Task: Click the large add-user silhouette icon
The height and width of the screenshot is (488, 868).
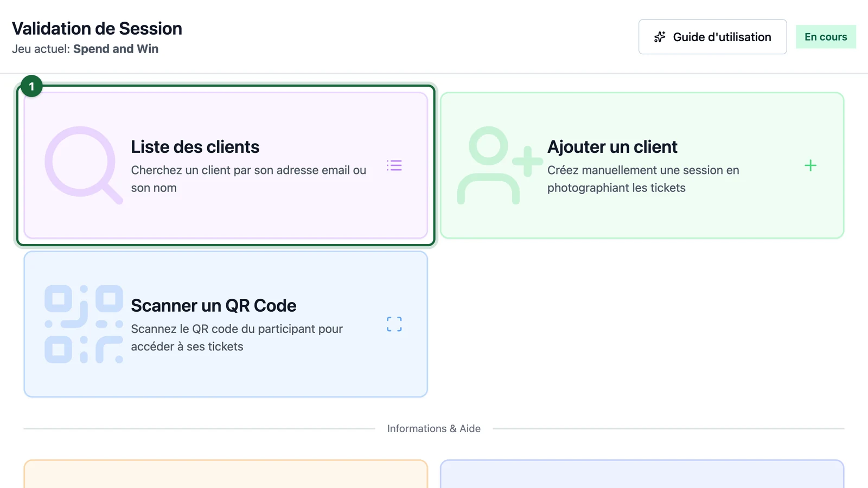Action: tap(500, 165)
